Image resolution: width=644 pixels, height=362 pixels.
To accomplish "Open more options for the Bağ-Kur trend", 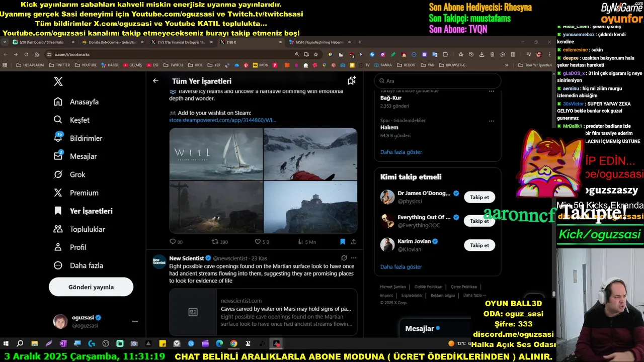I will click(492, 92).
